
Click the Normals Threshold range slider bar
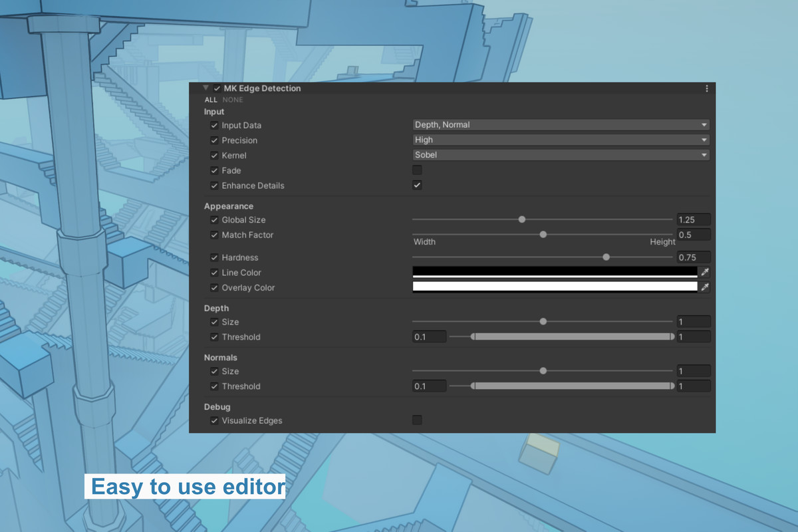573,386
